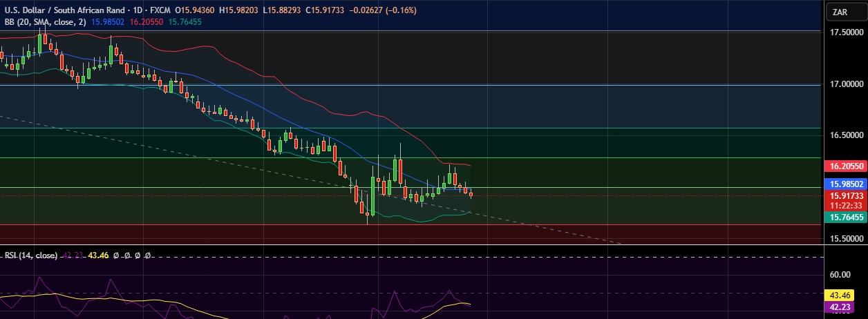Image resolution: width=868 pixels, height=319 pixels.
Task: Click the 11:22:33 bar countdown label
Action: [x=845, y=206]
